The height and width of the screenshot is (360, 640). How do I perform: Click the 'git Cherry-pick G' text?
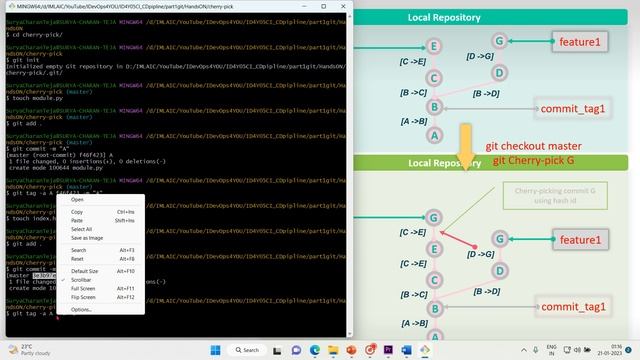tap(533, 160)
